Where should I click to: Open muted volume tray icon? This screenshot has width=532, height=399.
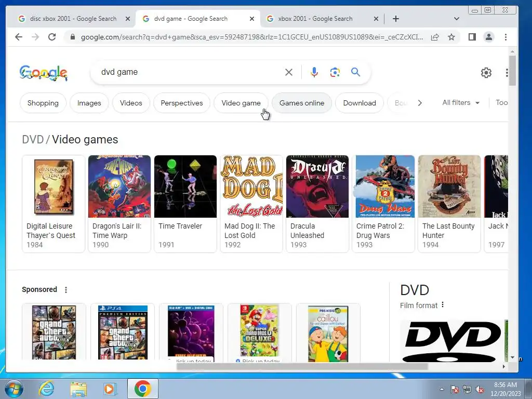coord(480,390)
